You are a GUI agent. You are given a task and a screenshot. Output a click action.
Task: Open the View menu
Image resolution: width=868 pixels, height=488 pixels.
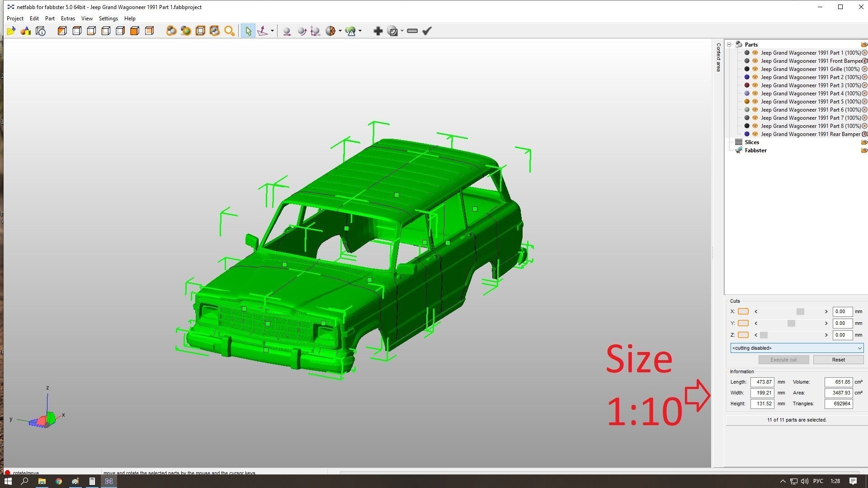point(87,19)
